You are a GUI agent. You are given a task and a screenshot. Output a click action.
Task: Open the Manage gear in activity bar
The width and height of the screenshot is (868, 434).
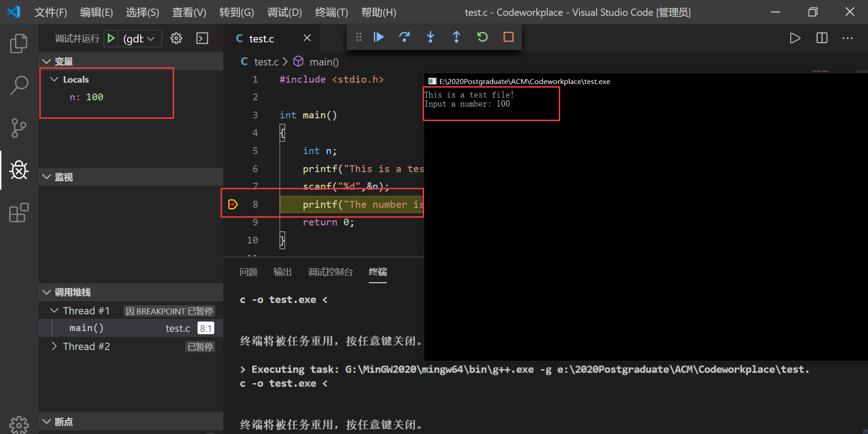tap(19, 425)
